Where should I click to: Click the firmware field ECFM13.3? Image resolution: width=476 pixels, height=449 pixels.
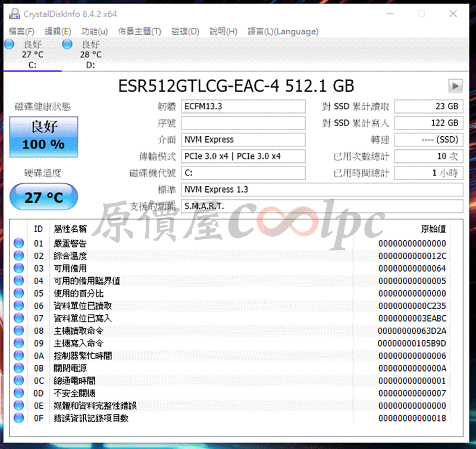point(243,106)
